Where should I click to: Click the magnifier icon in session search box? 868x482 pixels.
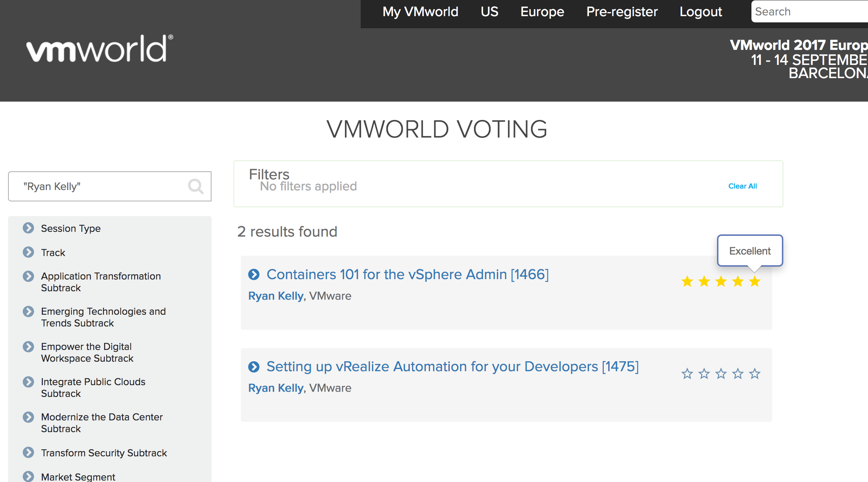click(x=196, y=186)
